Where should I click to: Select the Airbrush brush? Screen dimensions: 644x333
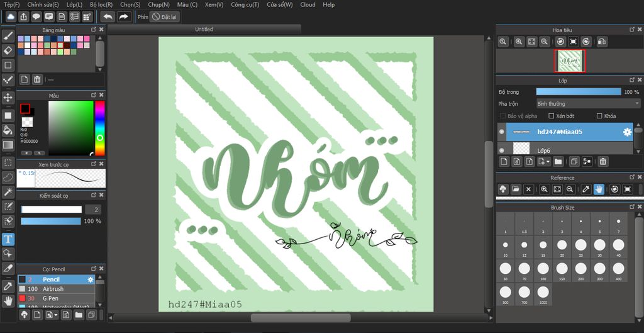point(56,289)
